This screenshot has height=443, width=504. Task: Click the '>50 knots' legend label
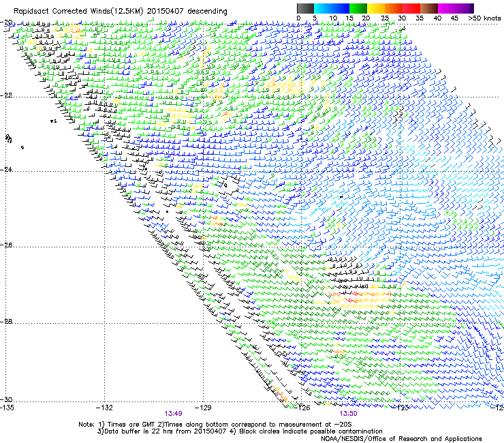coord(484,18)
